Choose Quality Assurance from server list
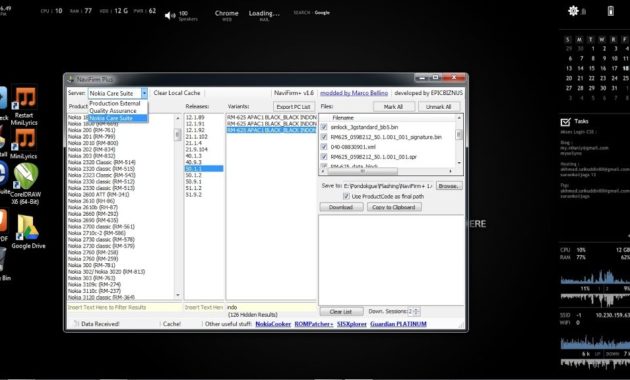 tap(113, 110)
